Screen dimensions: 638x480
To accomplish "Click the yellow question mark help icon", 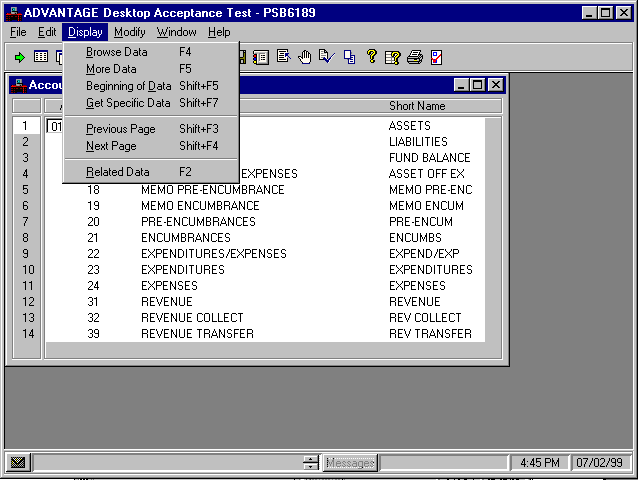I will [x=371, y=56].
